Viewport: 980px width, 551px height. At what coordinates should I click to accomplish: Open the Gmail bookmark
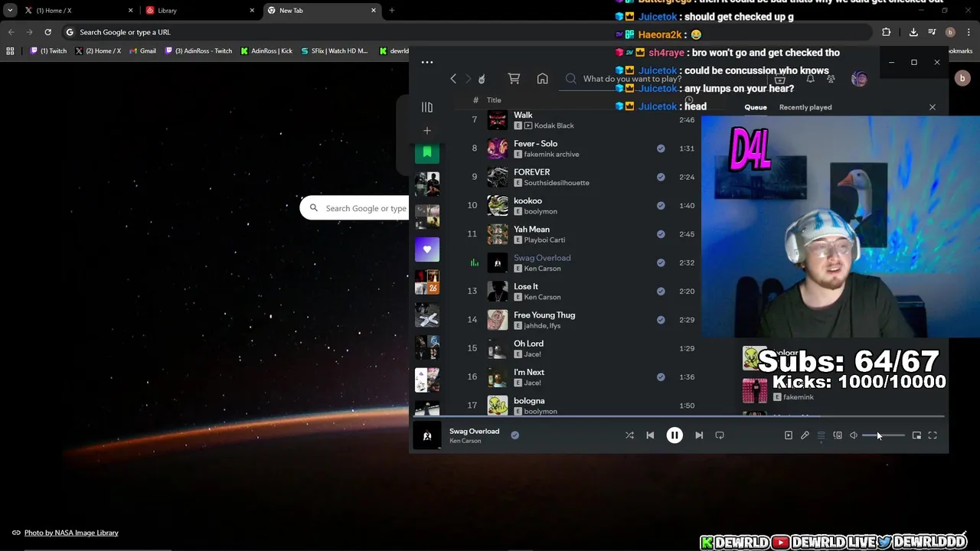coord(143,51)
